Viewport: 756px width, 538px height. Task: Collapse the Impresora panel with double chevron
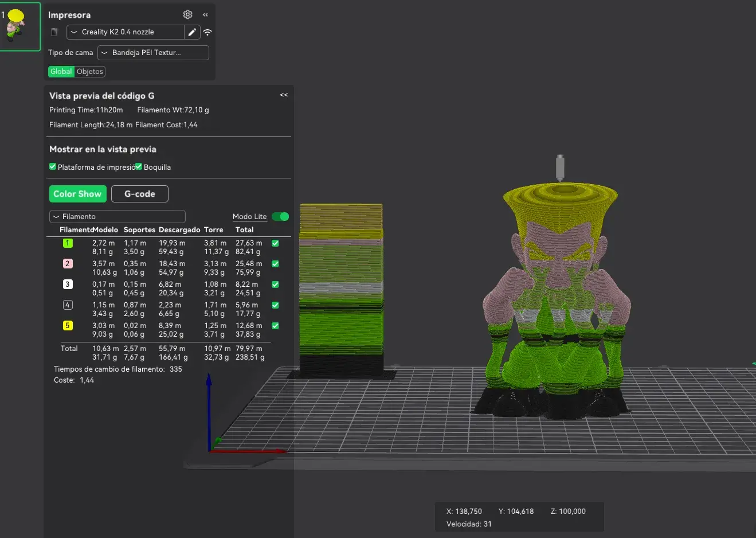click(205, 15)
